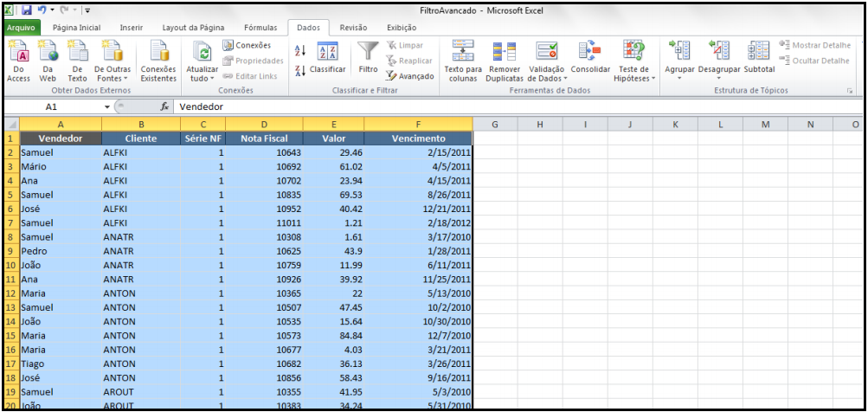Click the Mostrar Detalhe button
The image size is (868, 412).
point(814,45)
